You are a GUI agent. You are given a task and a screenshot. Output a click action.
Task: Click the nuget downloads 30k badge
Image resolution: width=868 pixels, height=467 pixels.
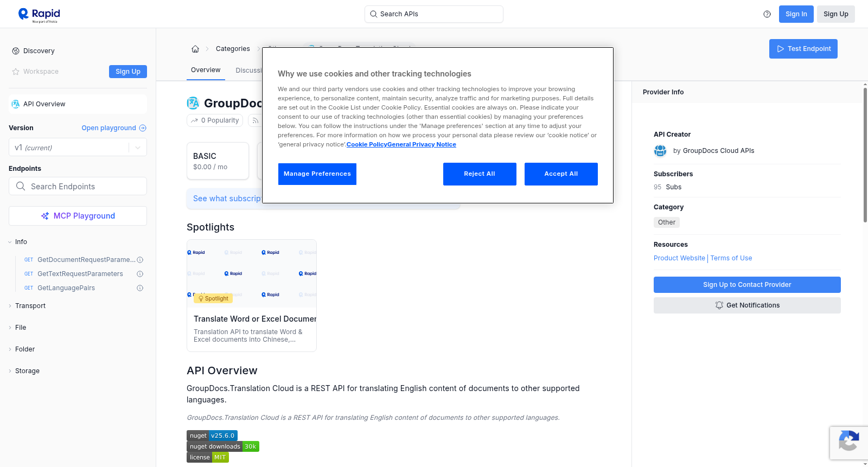point(223,446)
